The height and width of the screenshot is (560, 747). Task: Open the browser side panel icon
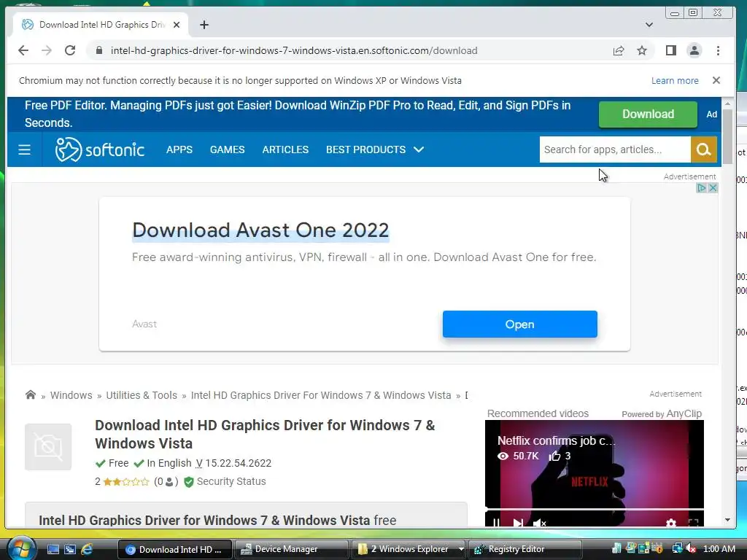coord(671,50)
